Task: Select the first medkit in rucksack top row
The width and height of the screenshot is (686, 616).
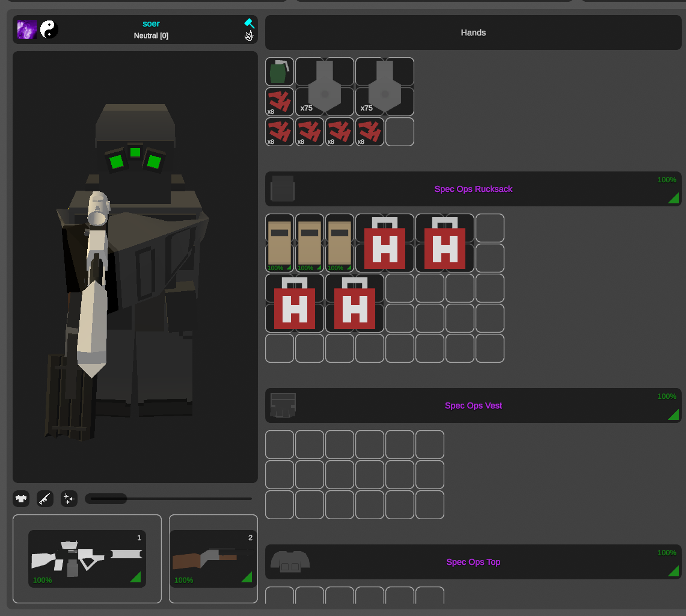Action: (385, 243)
